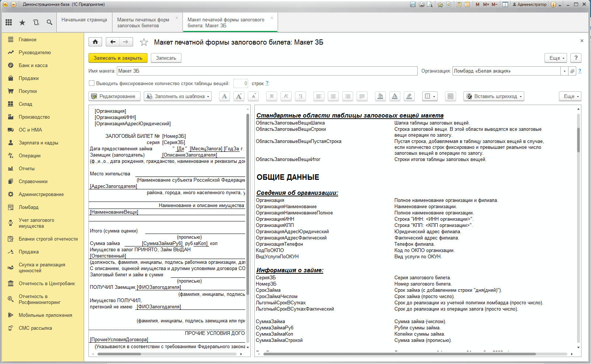Open the sections menu grid icon
Screen dimensions: 591x364
tap(9, 22)
